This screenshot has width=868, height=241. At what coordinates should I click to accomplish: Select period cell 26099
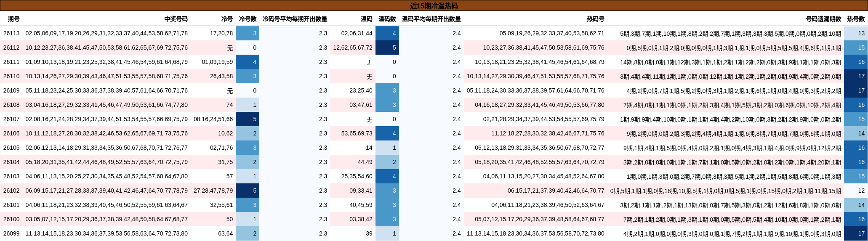pos(11,233)
